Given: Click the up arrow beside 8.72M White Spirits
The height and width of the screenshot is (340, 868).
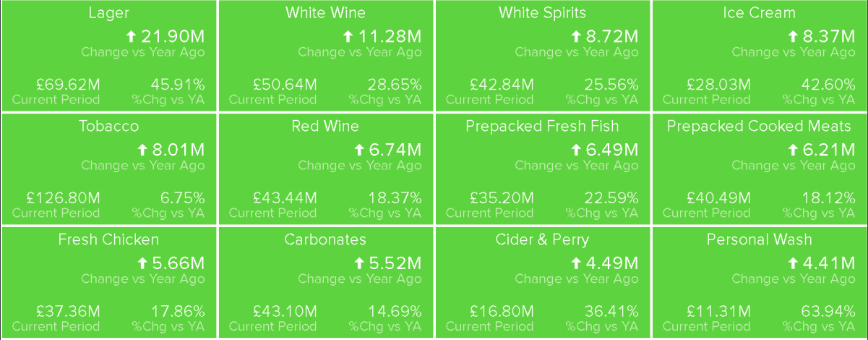Looking at the screenshot, I should [x=576, y=35].
